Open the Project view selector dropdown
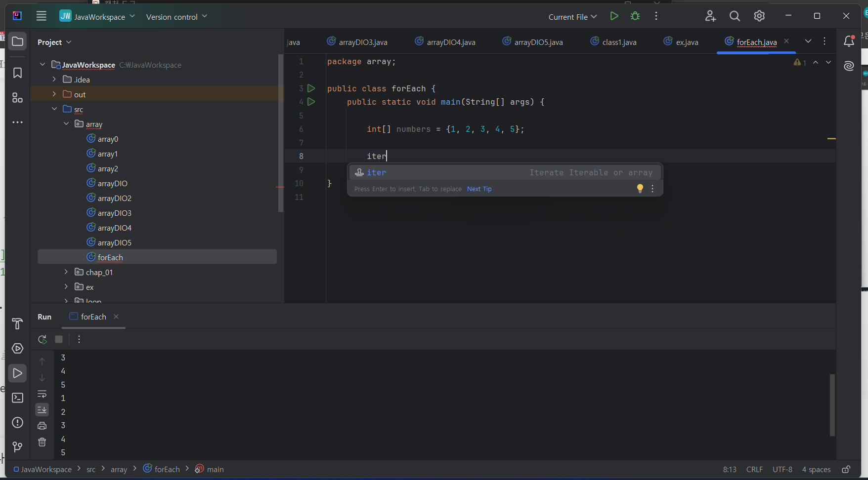868x480 pixels. pos(54,42)
